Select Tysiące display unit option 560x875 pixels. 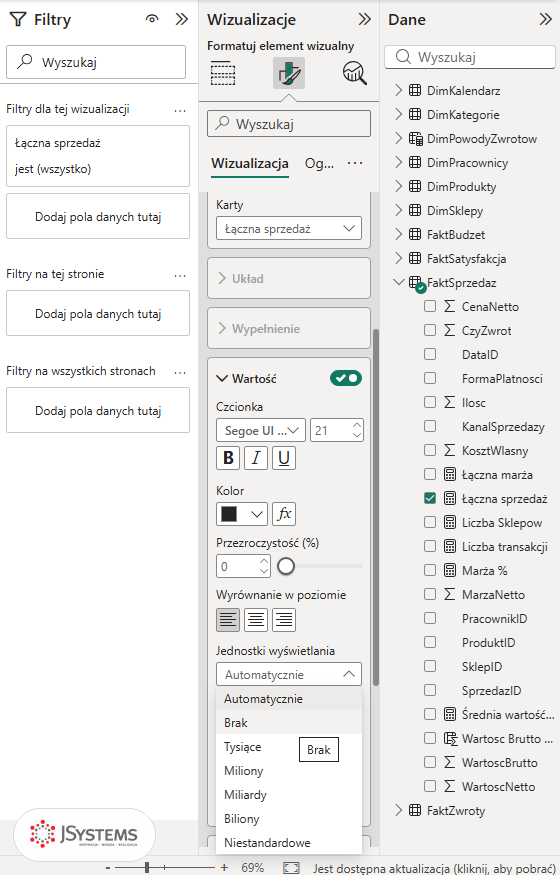coord(289,747)
